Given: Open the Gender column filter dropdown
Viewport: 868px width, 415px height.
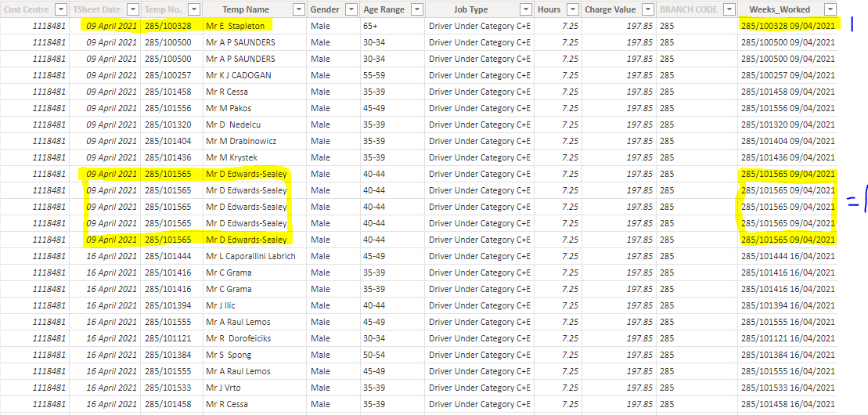Looking at the screenshot, I should click(351, 9).
